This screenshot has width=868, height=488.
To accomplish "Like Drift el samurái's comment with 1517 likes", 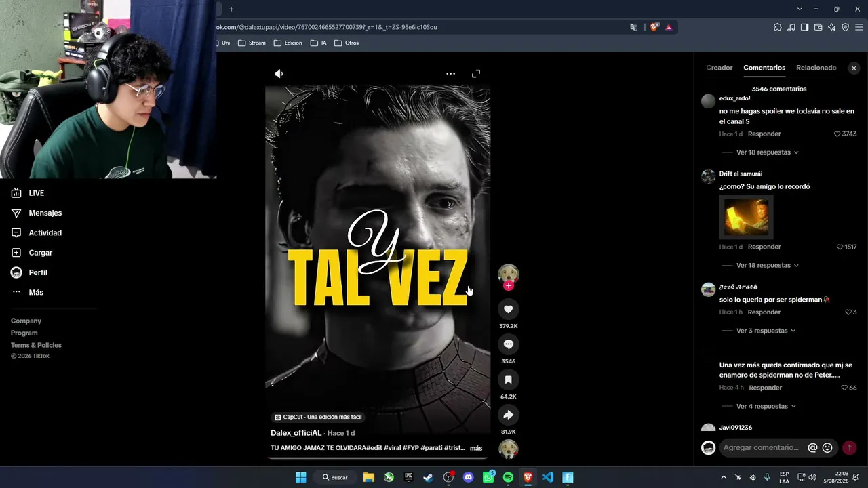I will pos(840,247).
